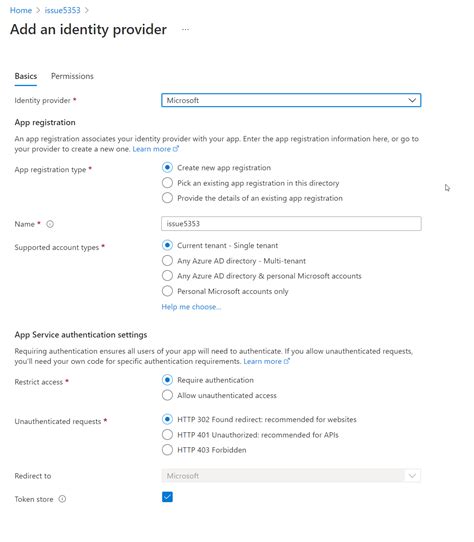This screenshot has height=542, width=474.
Task: Go to Home in breadcrumb
Action: 21,10
